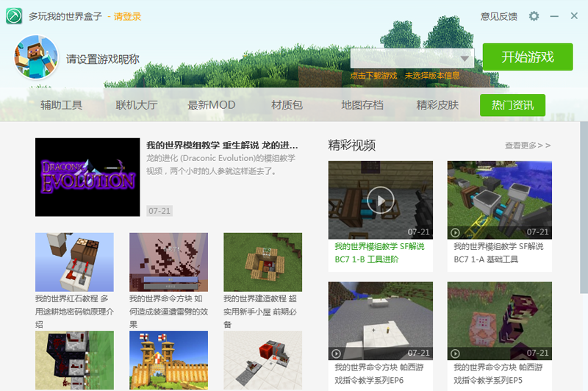Open the 教学系列EP6 video thumbnail

point(380,321)
